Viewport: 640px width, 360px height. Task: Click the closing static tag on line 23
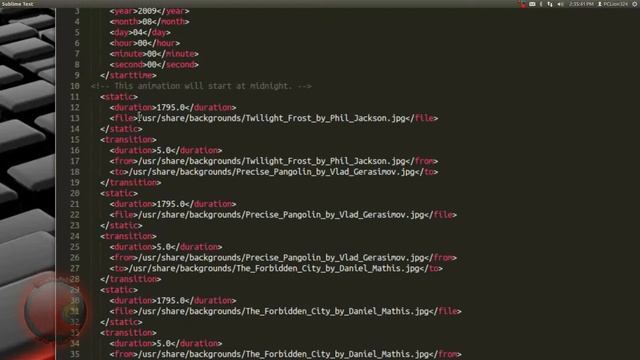pyautogui.click(x=121, y=226)
